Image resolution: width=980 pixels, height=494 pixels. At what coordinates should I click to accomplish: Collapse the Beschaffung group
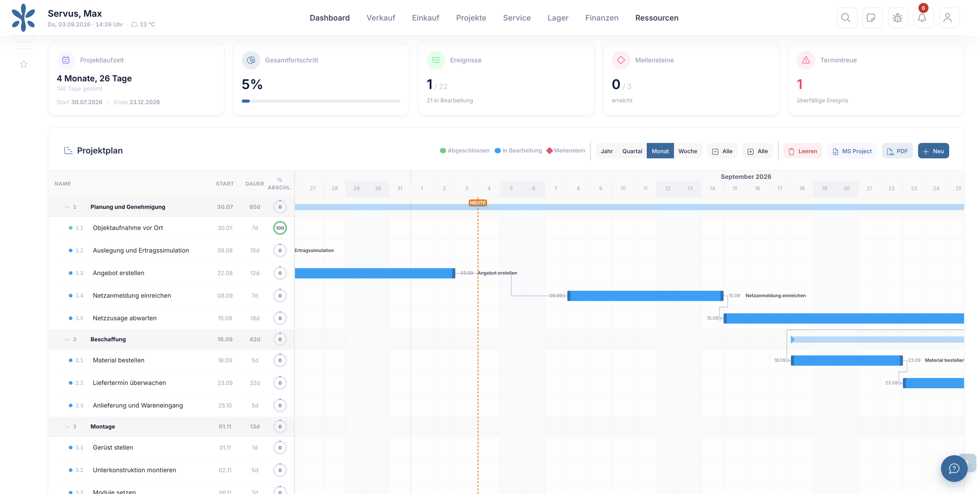(67, 339)
